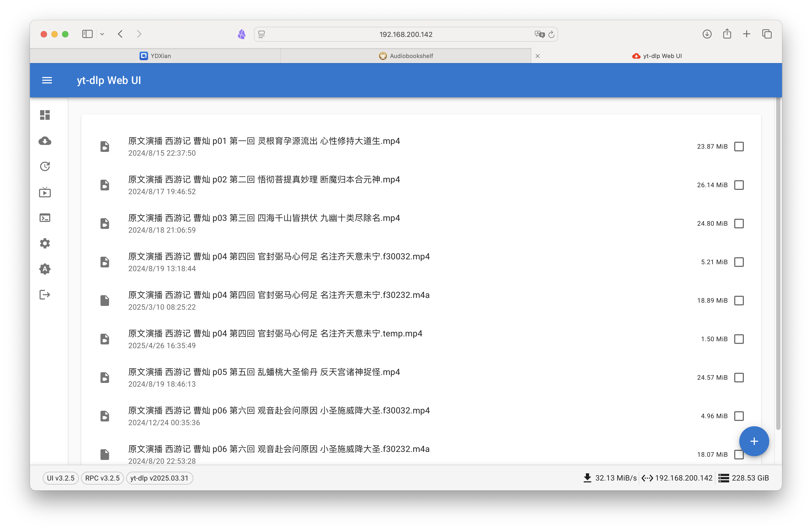The width and height of the screenshot is (812, 530).
Task: Click the page vertical scrollbar
Action: [778, 263]
